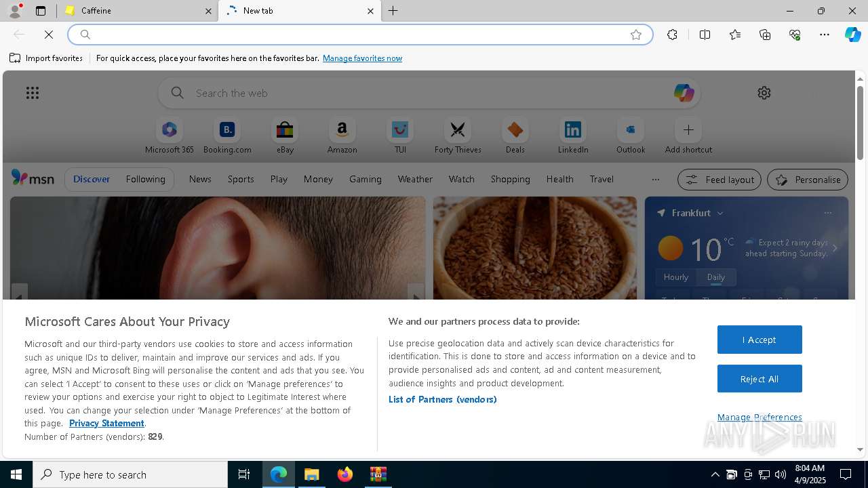The width and height of the screenshot is (868, 488).
Task: Click the MSN logo
Action: [x=33, y=178]
